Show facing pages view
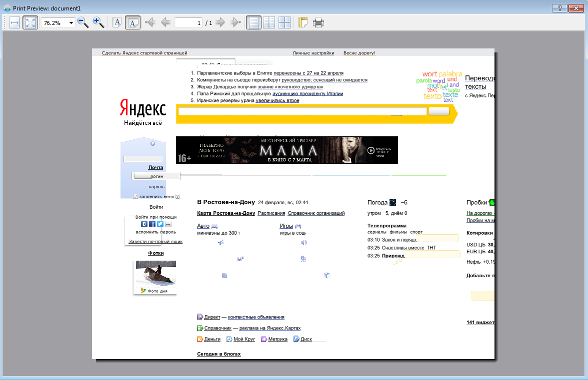The image size is (588, 380). [x=269, y=22]
